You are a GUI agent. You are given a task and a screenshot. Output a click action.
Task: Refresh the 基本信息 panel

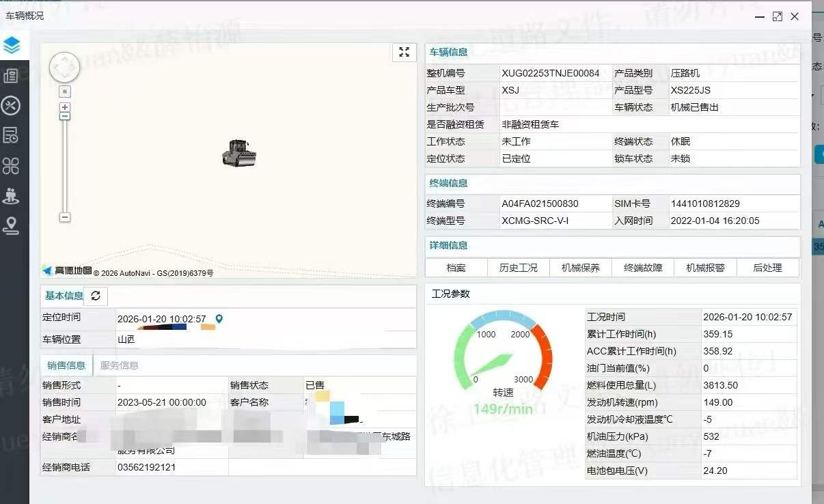pyautogui.click(x=96, y=296)
